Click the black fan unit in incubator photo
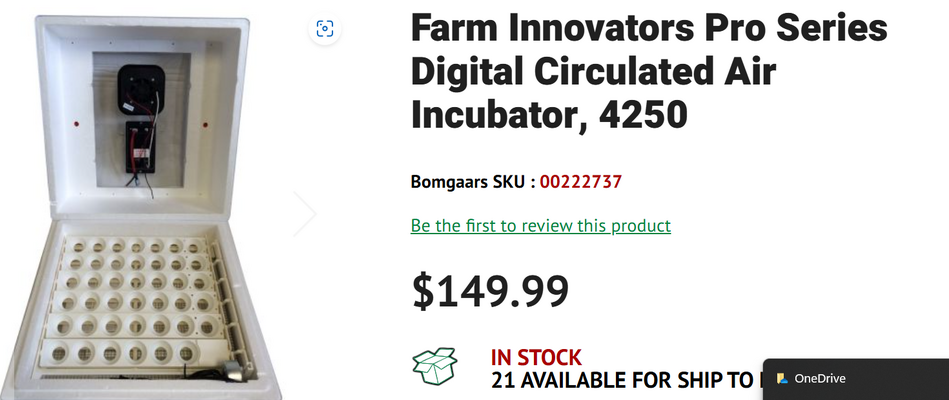 coord(141,86)
